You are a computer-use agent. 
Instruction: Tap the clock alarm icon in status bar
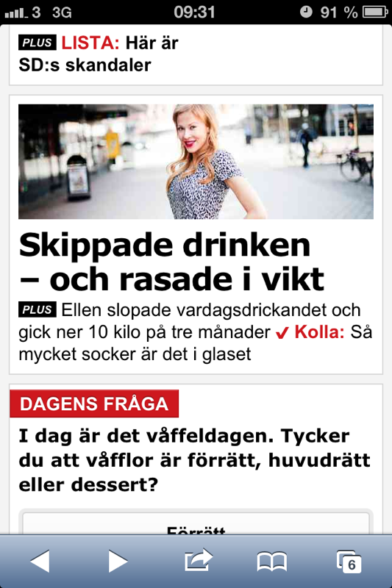pyautogui.click(x=306, y=12)
